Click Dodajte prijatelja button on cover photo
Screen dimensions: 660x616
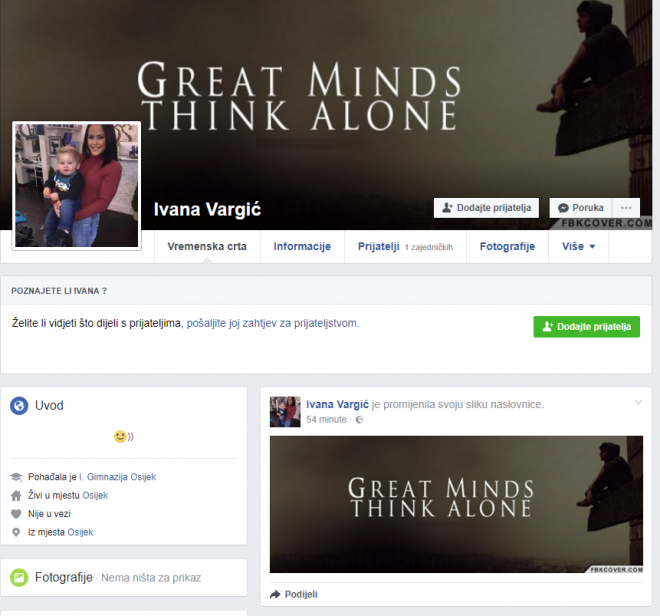point(486,208)
